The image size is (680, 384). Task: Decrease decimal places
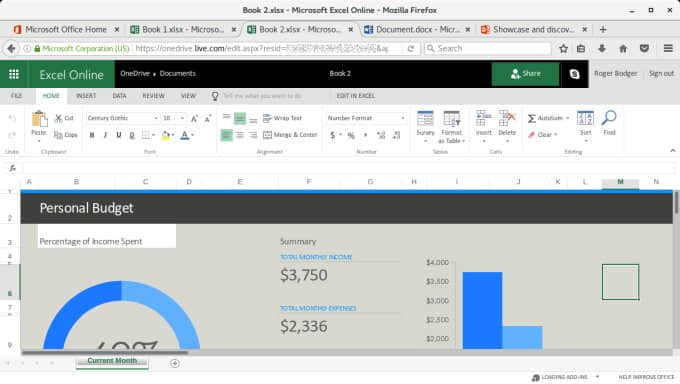pos(396,135)
